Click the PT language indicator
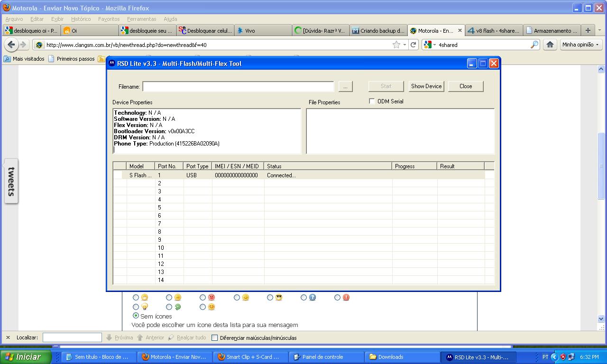The image size is (607, 364). click(545, 357)
